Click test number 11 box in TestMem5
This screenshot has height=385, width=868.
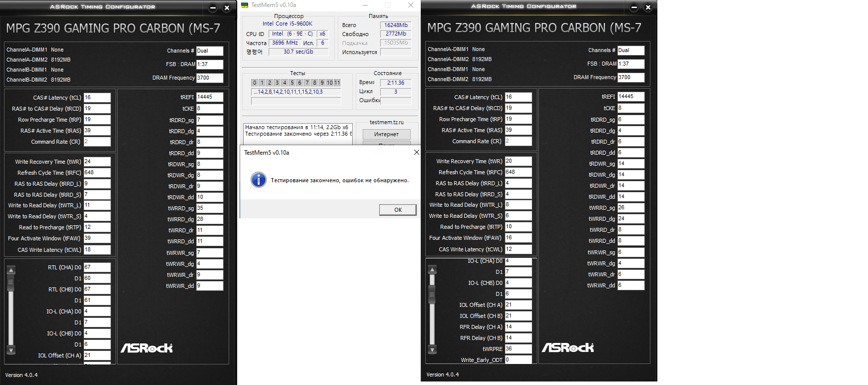pos(337,83)
